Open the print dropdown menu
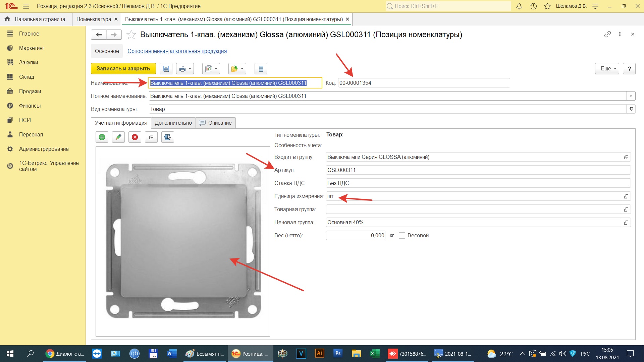644x362 pixels. click(x=185, y=69)
